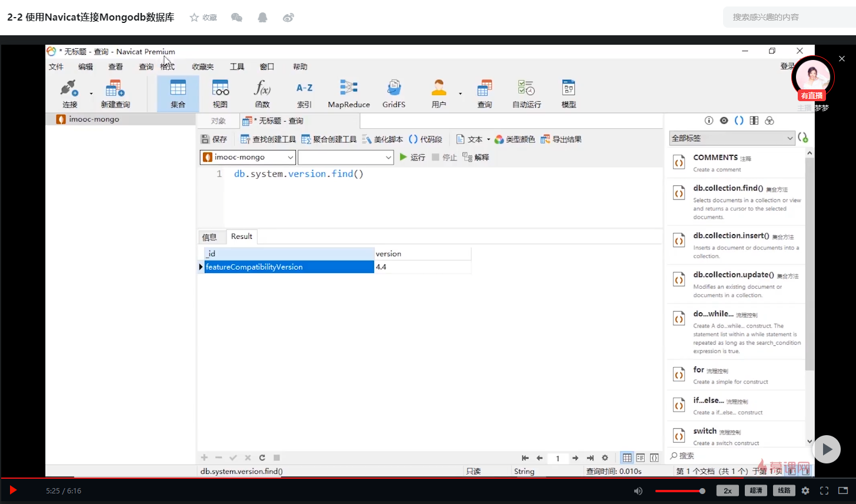This screenshot has width=856, height=504.
Task: Save the query with 保存
Action: [214, 139]
